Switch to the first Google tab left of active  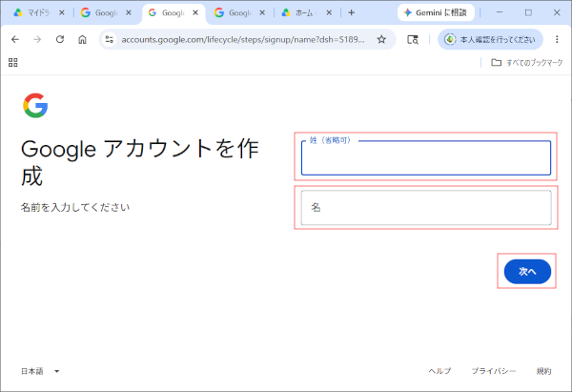[106, 12]
